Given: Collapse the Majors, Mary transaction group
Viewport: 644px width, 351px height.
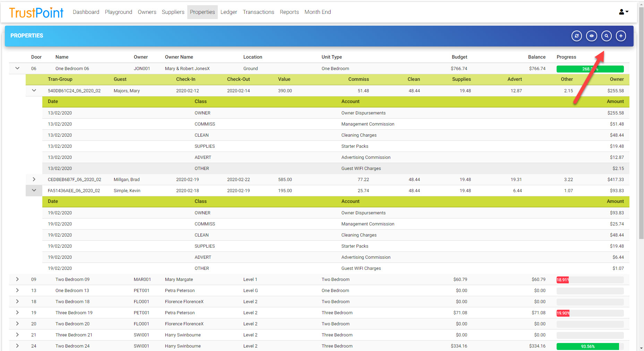Looking at the screenshot, I should pos(34,91).
